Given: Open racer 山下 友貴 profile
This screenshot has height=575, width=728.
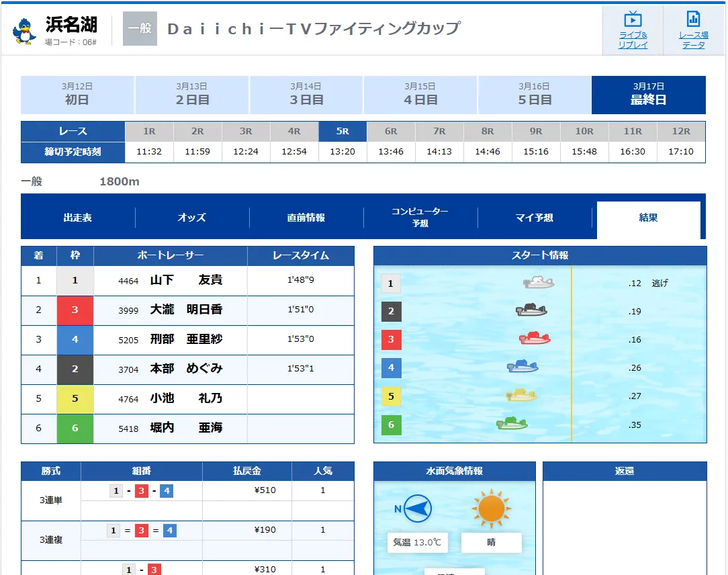Looking at the screenshot, I should pyautogui.click(x=186, y=281).
